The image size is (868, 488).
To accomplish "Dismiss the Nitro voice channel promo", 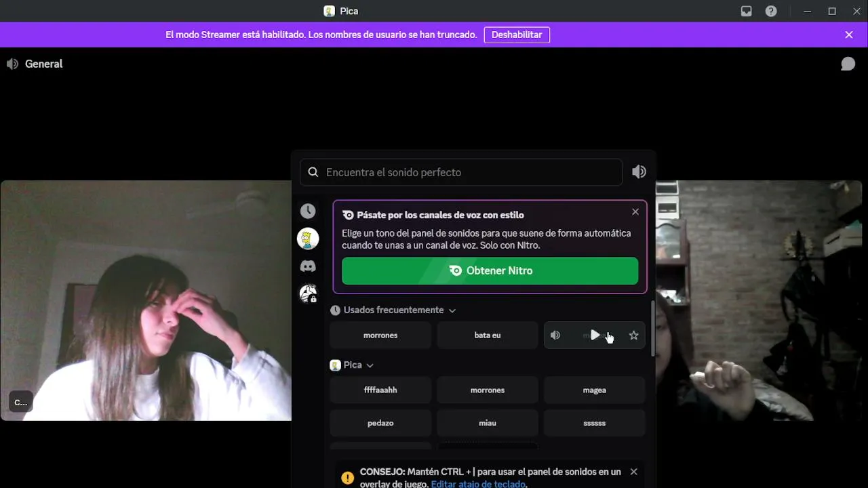I will pos(635,212).
